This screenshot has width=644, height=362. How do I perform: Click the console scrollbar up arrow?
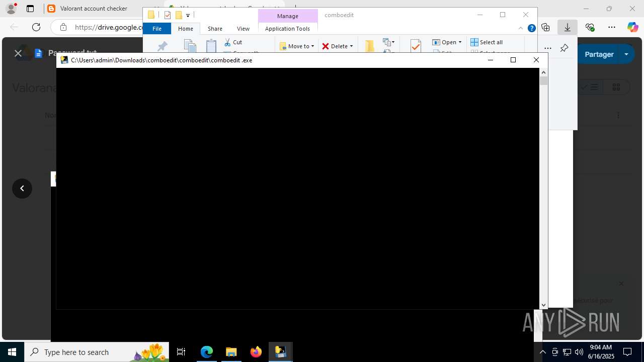[543, 72]
